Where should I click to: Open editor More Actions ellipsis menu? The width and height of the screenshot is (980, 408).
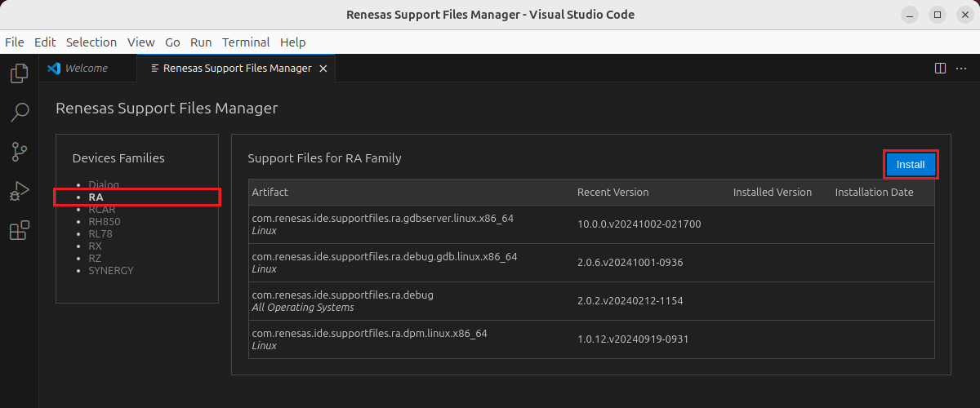pos(961,69)
